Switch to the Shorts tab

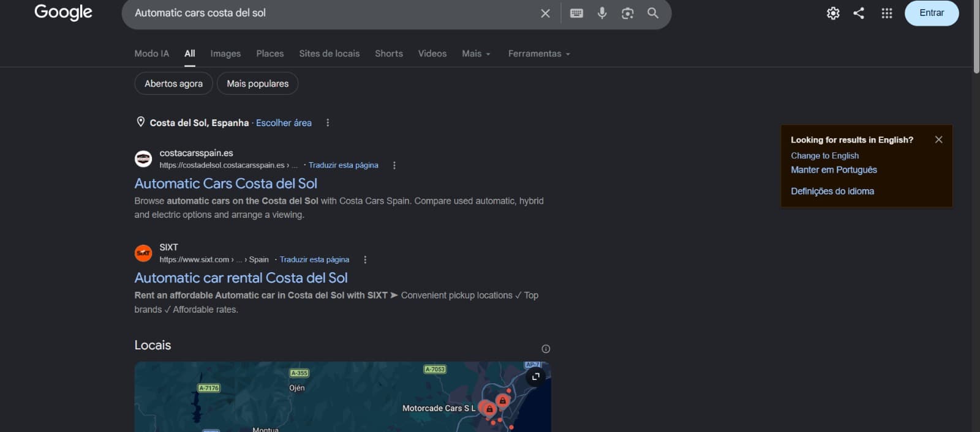389,54
